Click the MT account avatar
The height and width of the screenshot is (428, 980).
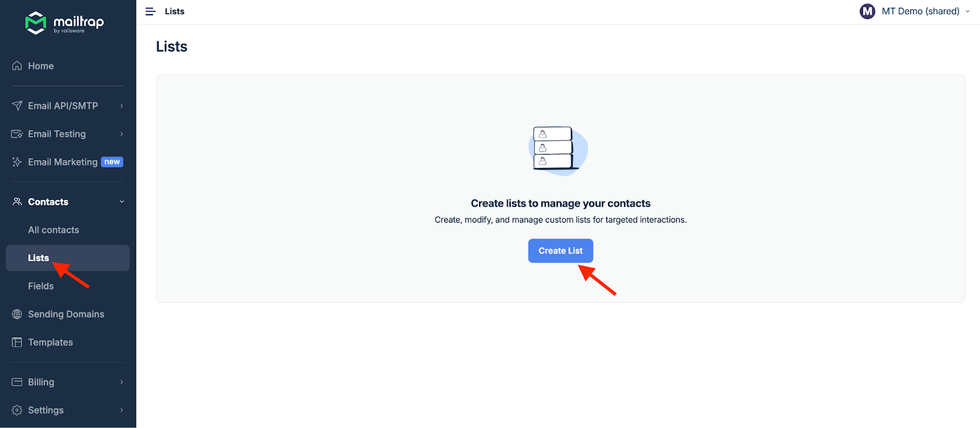click(867, 11)
